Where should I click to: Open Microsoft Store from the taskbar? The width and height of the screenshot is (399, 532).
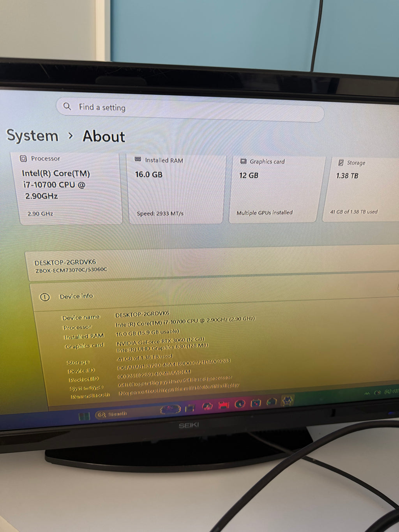[x=256, y=403]
